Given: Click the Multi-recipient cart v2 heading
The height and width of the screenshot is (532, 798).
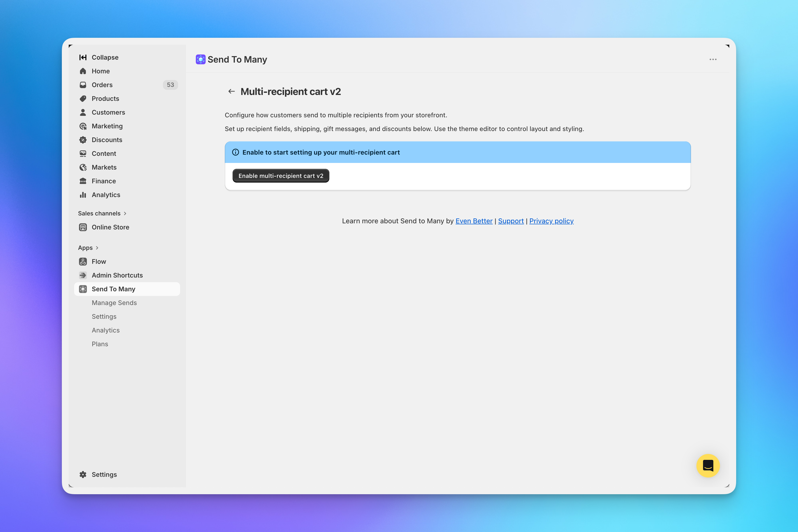Looking at the screenshot, I should (x=291, y=92).
